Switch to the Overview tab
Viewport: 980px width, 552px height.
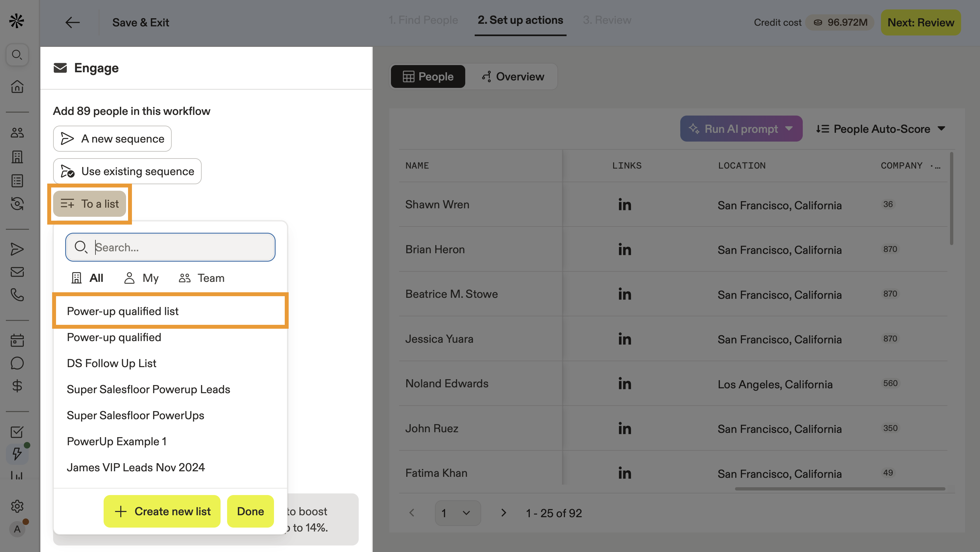(513, 77)
